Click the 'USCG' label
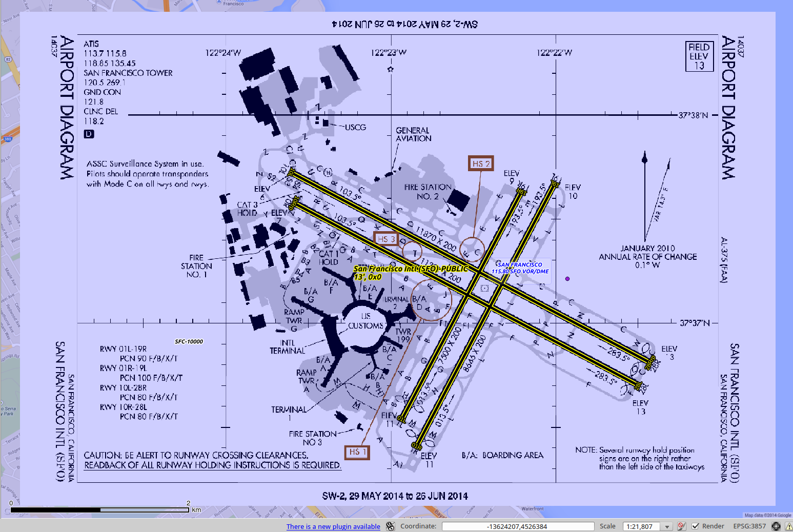The width and height of the screenshot is (793, 532). coord(355,127)
